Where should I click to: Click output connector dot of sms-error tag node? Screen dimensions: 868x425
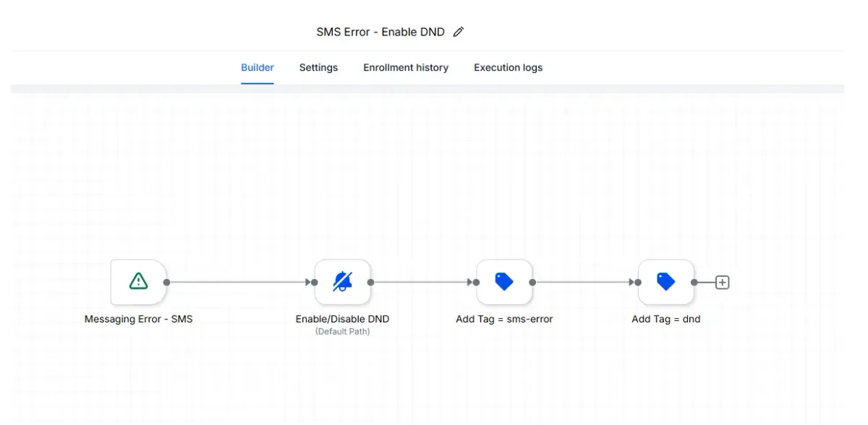pyautogui.click(x=532, y=283)
